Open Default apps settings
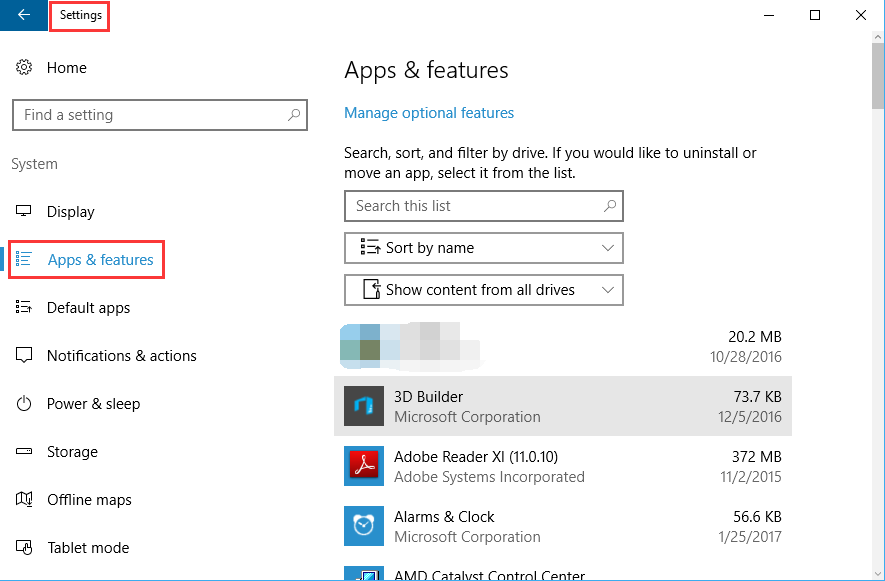 pyautogui.click(x=89, y=308)
